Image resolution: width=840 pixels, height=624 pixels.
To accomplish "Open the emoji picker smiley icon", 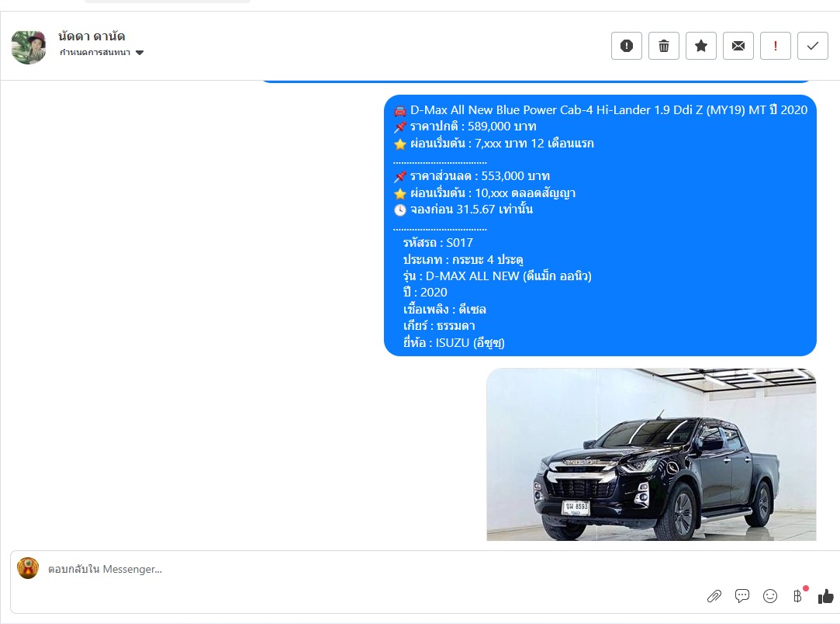I will [770, 596].
